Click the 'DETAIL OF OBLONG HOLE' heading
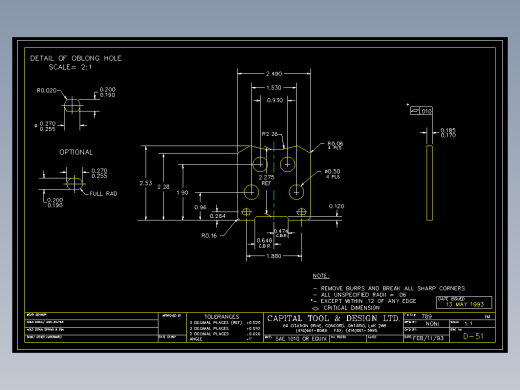520x390 pixels. click(76, 58)
